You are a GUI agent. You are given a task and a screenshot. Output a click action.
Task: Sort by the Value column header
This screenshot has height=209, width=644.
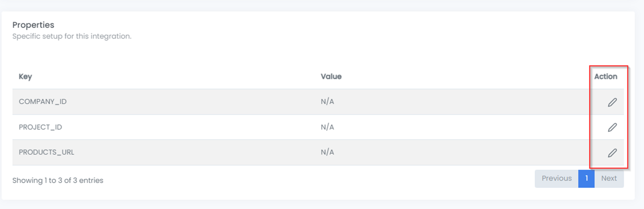331,77
